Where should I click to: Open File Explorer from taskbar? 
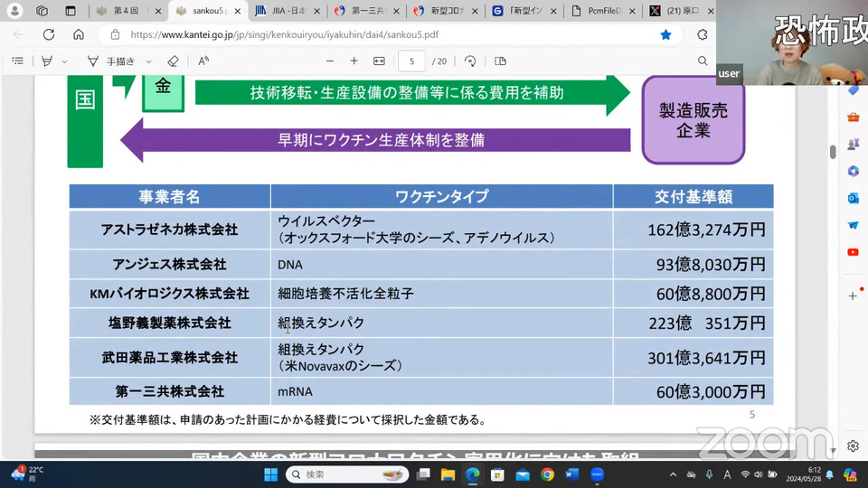[448, 474]
